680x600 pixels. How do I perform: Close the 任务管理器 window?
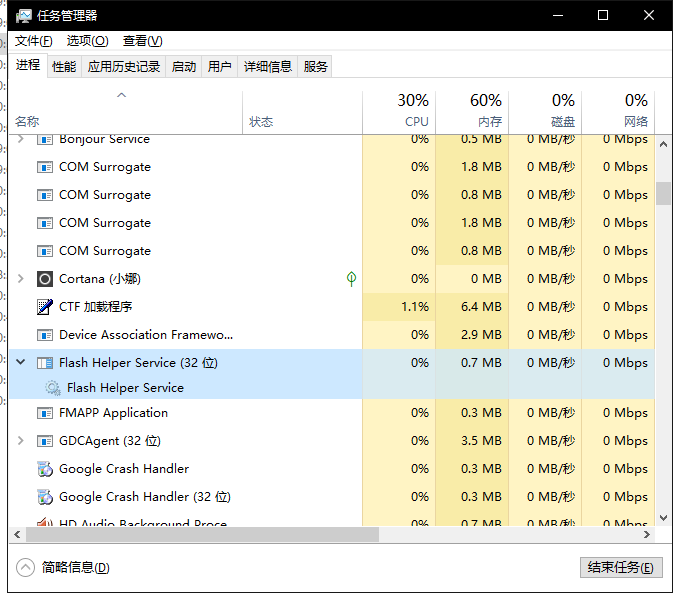[649, 16]
